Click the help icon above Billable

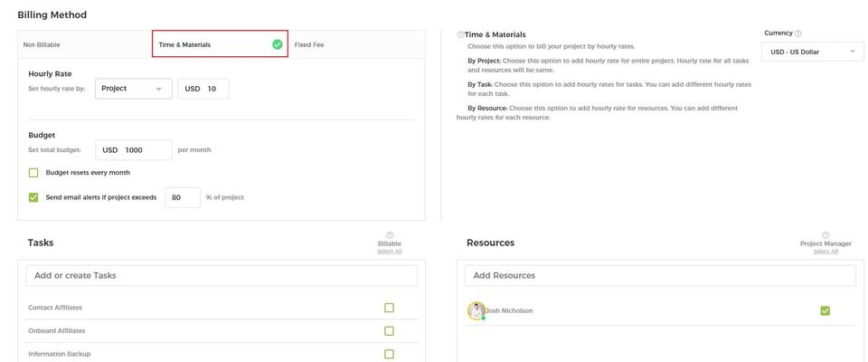[390, 235]
